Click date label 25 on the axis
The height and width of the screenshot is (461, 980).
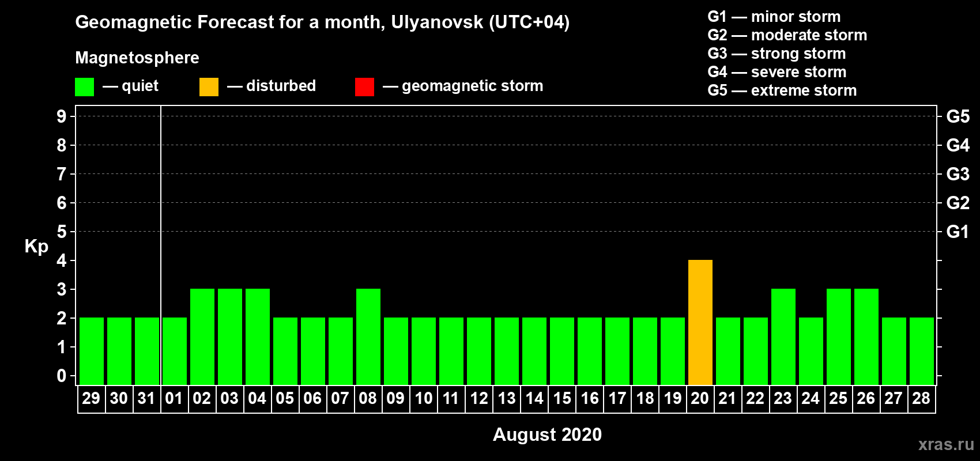click(838, 399)
